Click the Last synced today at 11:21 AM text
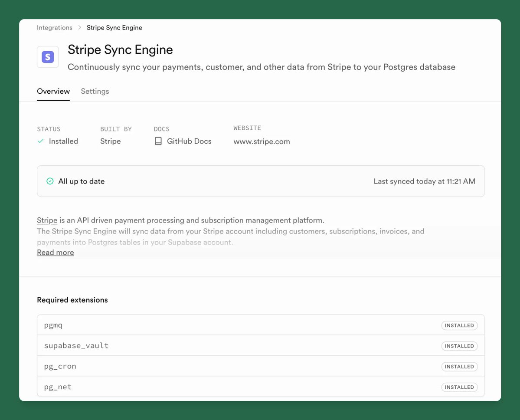520x420 pixels. [x=425, y=181]
